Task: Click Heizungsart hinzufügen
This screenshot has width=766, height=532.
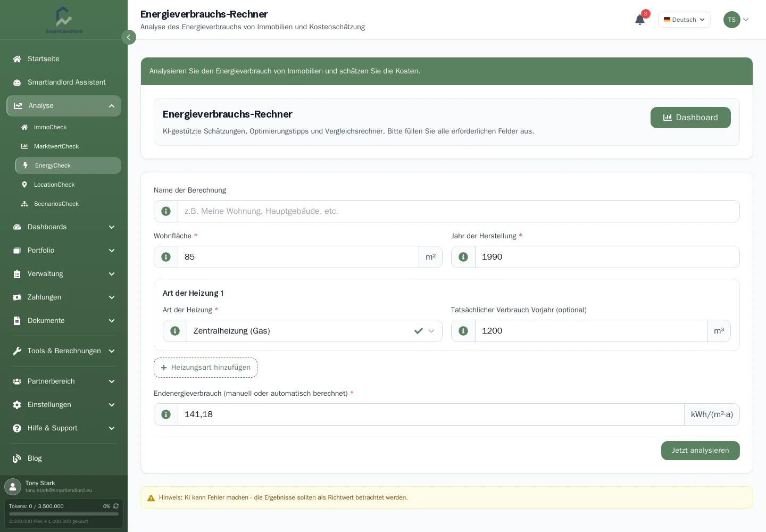Action: tap(205, 368)
